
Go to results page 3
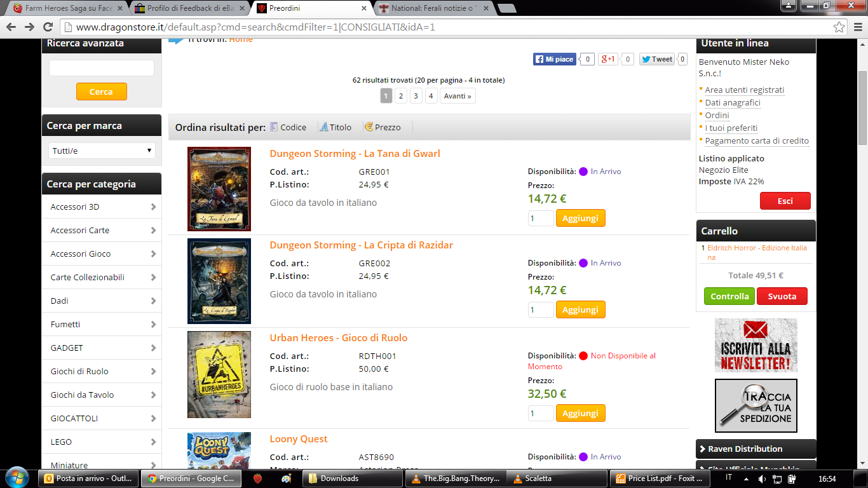pos(416,96)
